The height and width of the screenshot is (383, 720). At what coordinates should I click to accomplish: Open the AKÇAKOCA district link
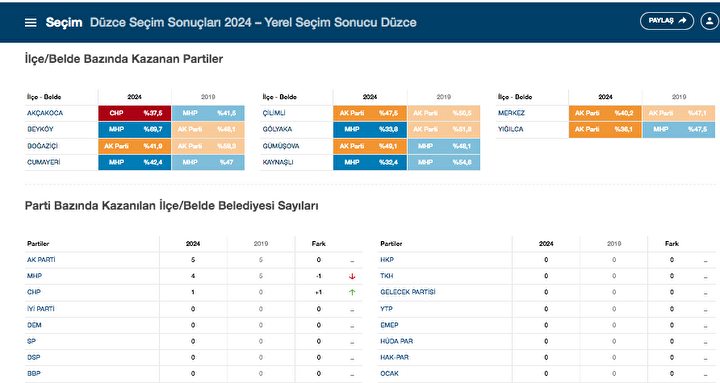45,113
